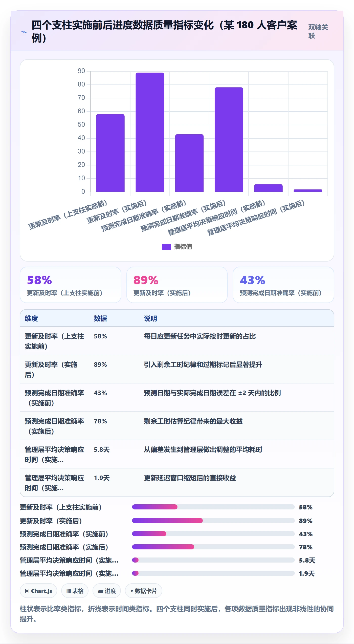Viewport: 354px width, 644px height.
Task: Click the Chart.js tag icon
Action: point(27,591)
